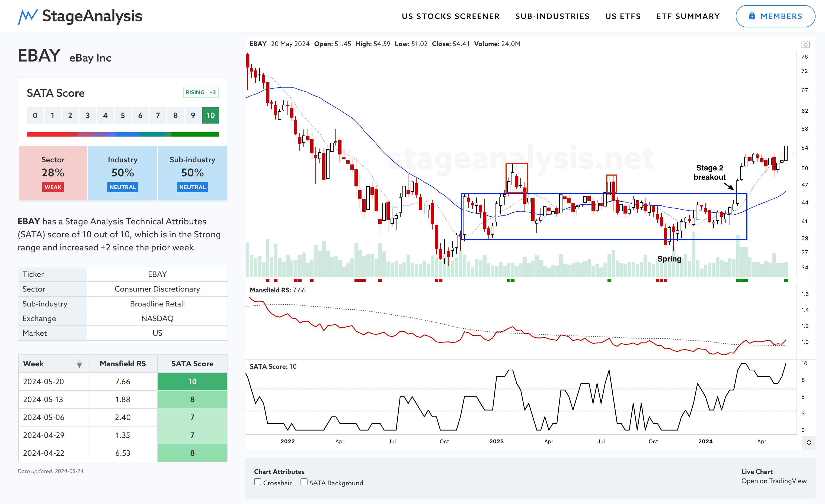Select SATA score box 10
Screen dimensions: 825x504
pyautogui.click(x=210, y=116)
